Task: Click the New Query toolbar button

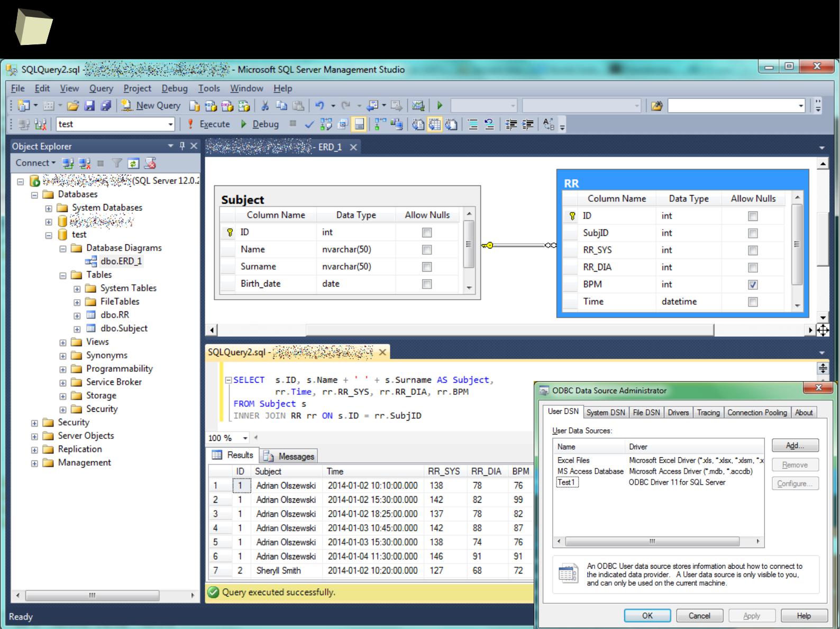Action: (151, 106)
